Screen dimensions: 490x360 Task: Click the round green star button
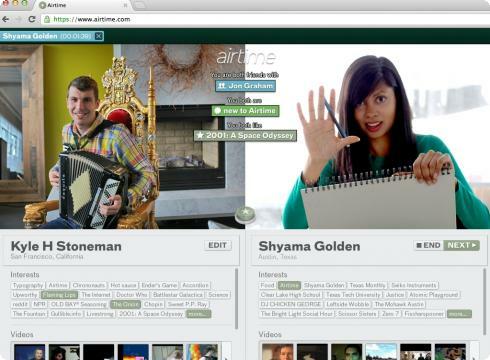point(245,213)
